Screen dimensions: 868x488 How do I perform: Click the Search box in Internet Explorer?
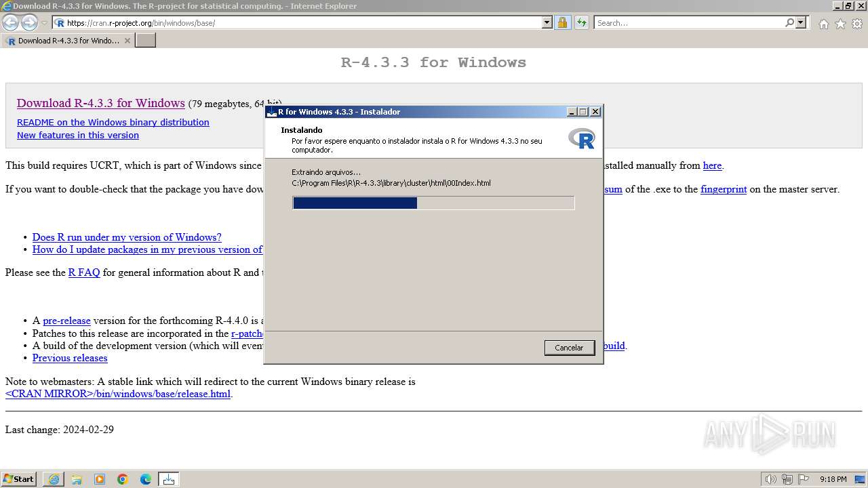tap(688, 22)
